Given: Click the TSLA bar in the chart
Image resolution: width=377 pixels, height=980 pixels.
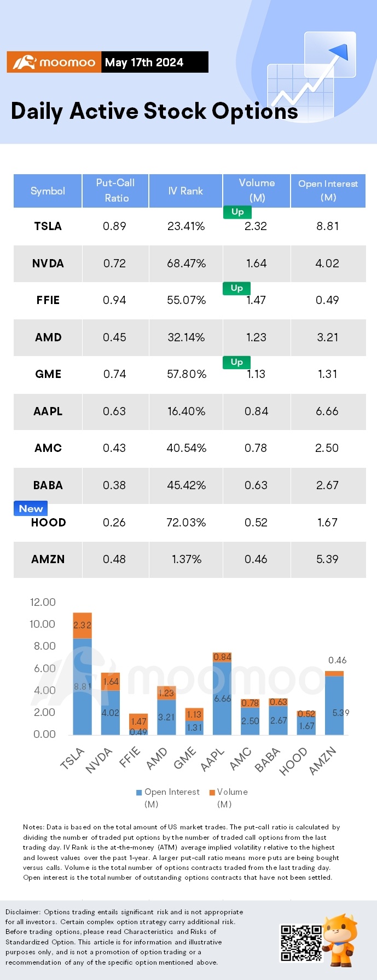Looking at the screenshot, I should click(83, 674).
